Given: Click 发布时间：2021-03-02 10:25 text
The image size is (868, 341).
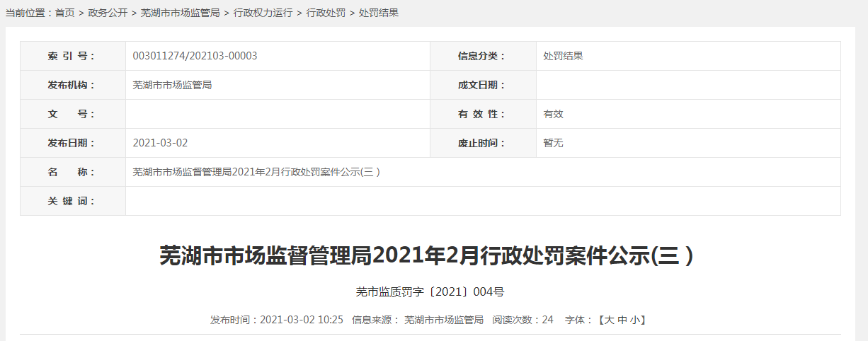Looking at the screenshot, I should pyautogui.click(x=277, y=320).
